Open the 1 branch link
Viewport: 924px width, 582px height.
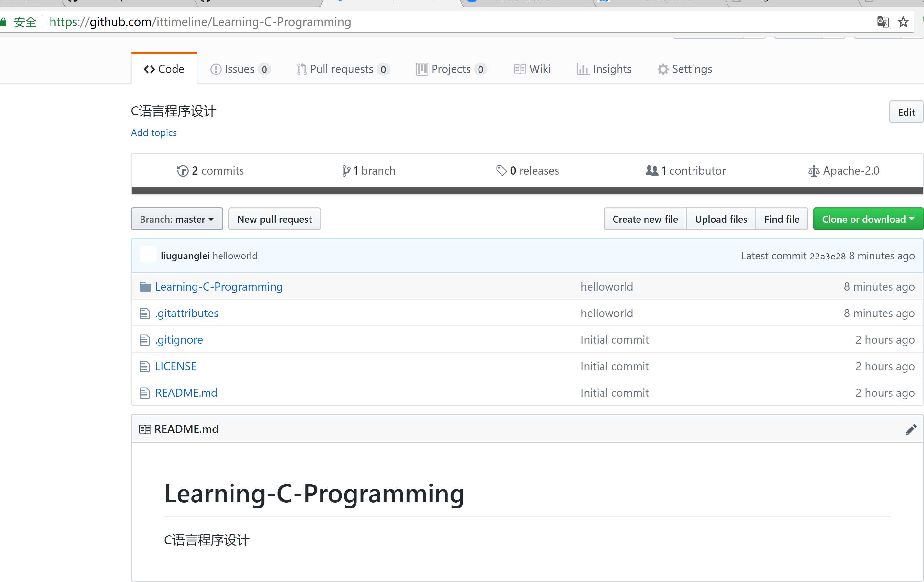tap(368, 171)
